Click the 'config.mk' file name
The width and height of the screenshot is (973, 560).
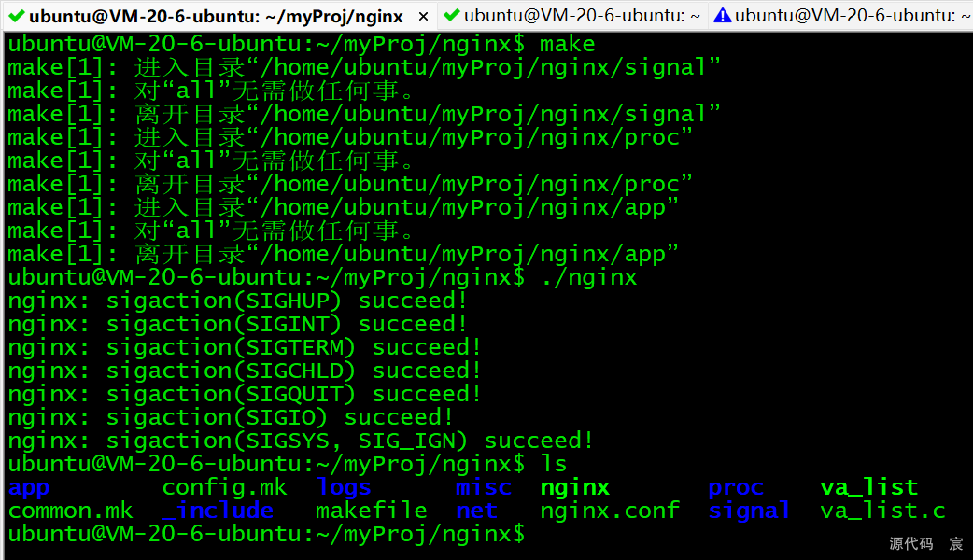pos(225,487)
